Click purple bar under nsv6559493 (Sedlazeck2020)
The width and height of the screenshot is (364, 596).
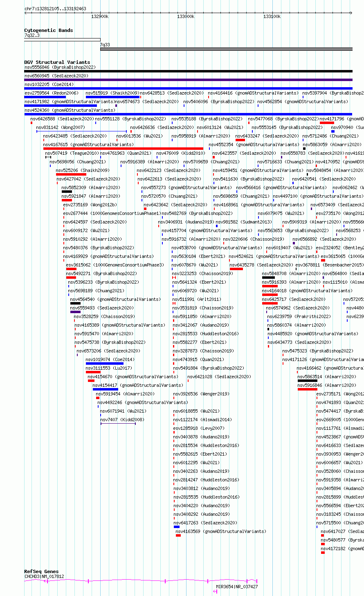75,312
